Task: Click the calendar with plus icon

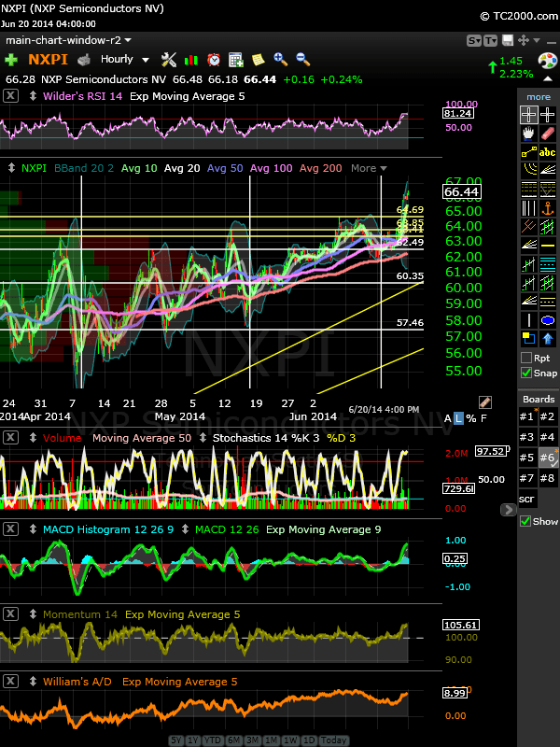Action: 236,60
